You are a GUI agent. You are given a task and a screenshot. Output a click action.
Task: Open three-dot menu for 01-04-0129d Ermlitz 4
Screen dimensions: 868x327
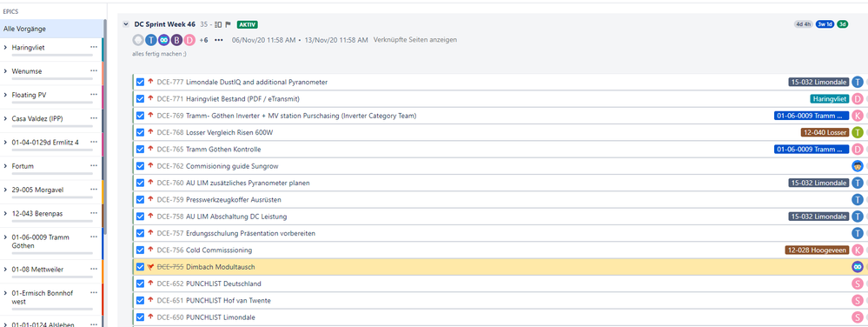94,143
